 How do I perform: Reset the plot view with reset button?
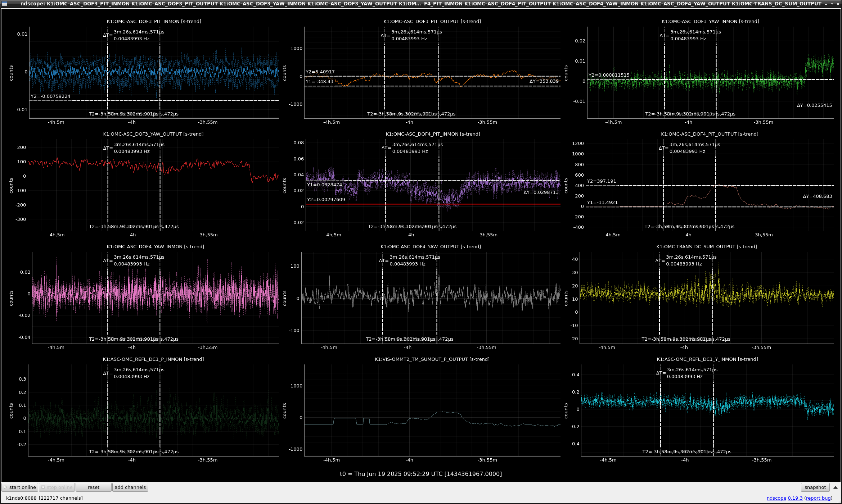94,487
